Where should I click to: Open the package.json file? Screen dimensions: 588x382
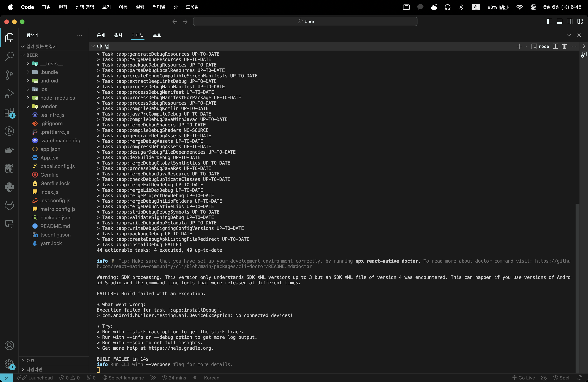coord(56,217)
